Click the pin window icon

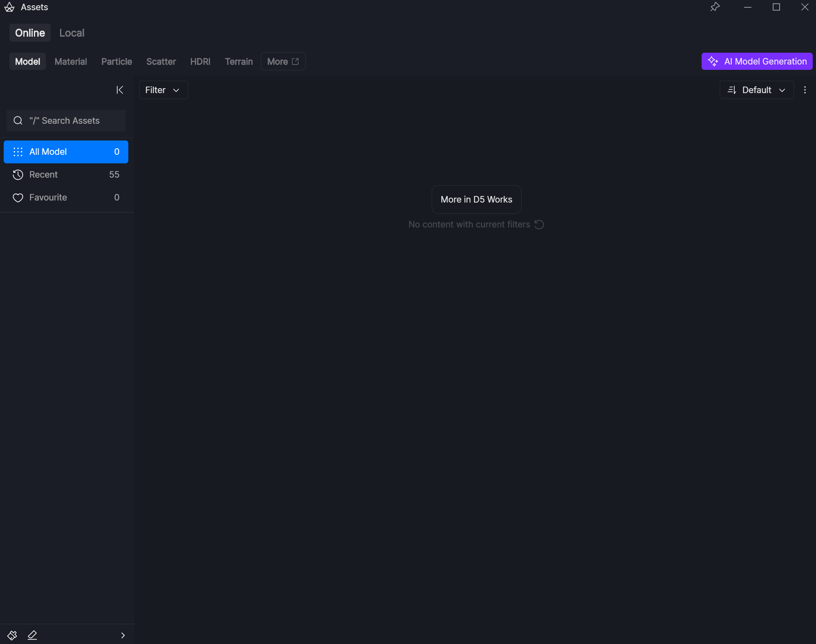pyautogui.click(x=715, y=7)
